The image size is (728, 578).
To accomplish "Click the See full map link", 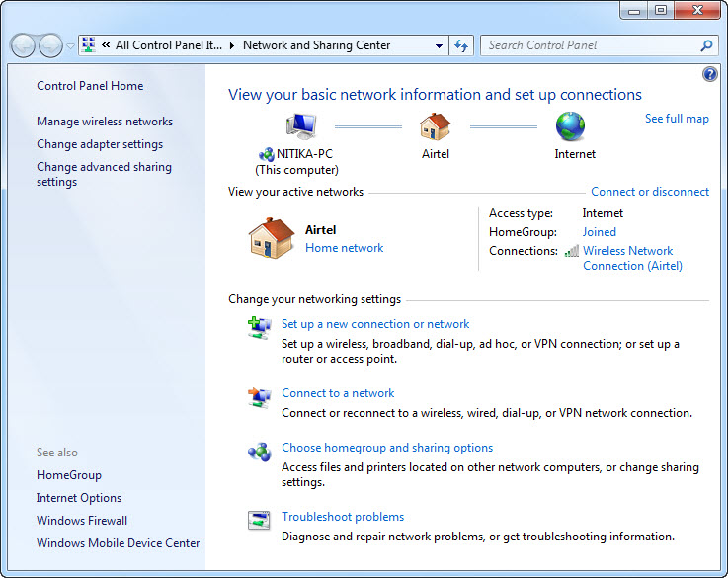I will (677, 119).
